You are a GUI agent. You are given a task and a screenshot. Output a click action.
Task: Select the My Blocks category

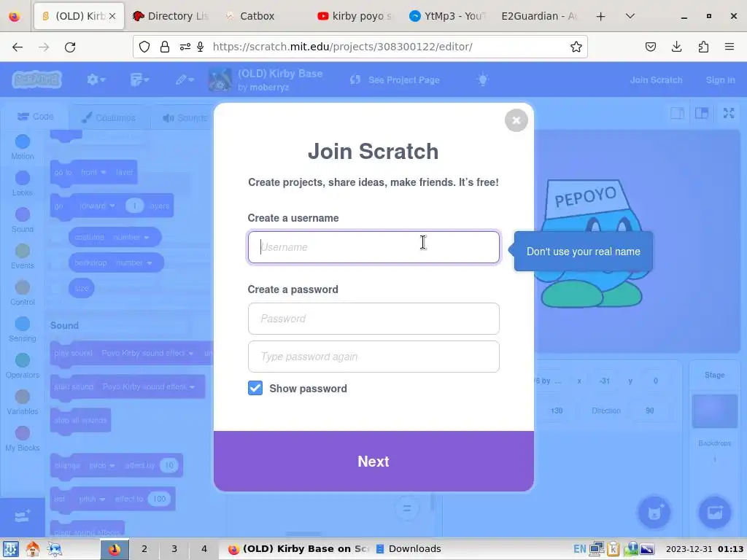tap(23, 438)
